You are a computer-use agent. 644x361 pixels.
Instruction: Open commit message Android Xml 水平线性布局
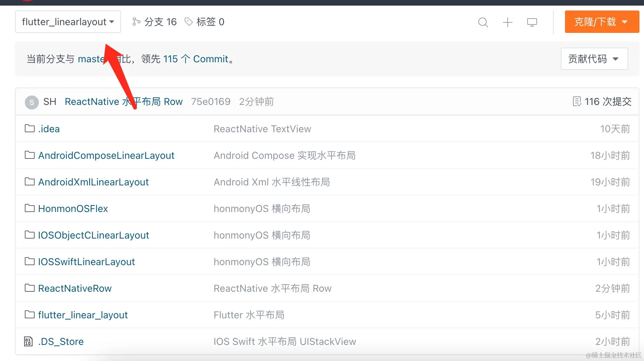coord(272,182)
